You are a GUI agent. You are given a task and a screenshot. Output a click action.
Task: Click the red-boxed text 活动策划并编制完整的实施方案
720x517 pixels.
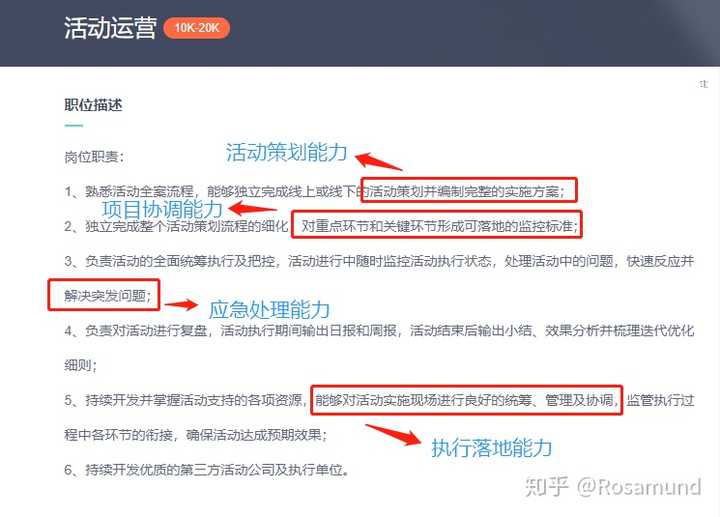coord(469,190)
